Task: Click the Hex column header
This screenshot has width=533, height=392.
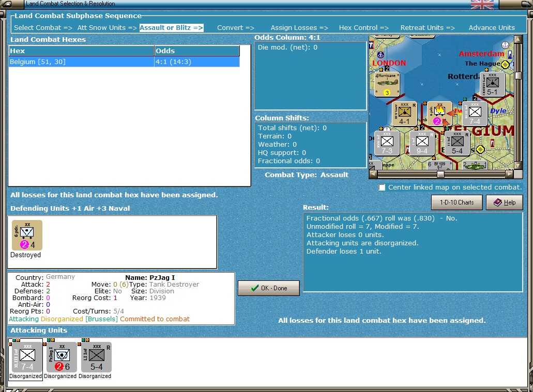Action: 82,51
